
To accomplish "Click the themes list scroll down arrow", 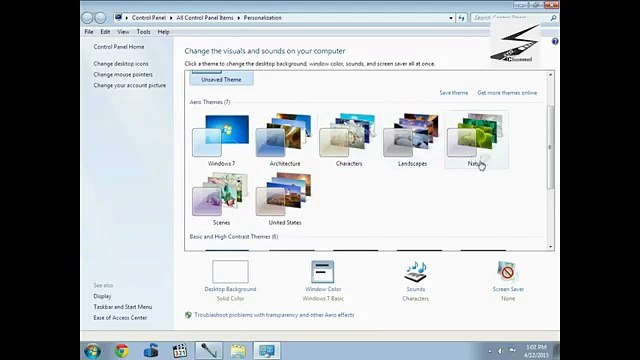I will pos(550,247).
